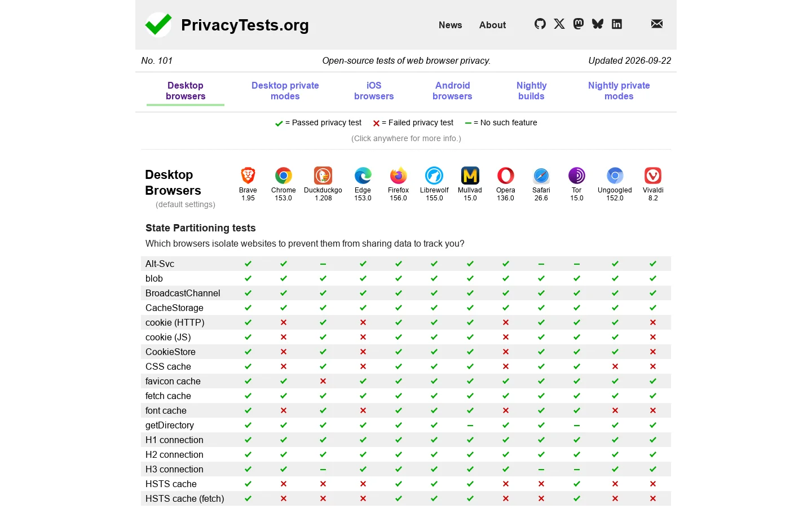Click the CookieStore row label
Screen dimensions: 812x508
[170, 352]
